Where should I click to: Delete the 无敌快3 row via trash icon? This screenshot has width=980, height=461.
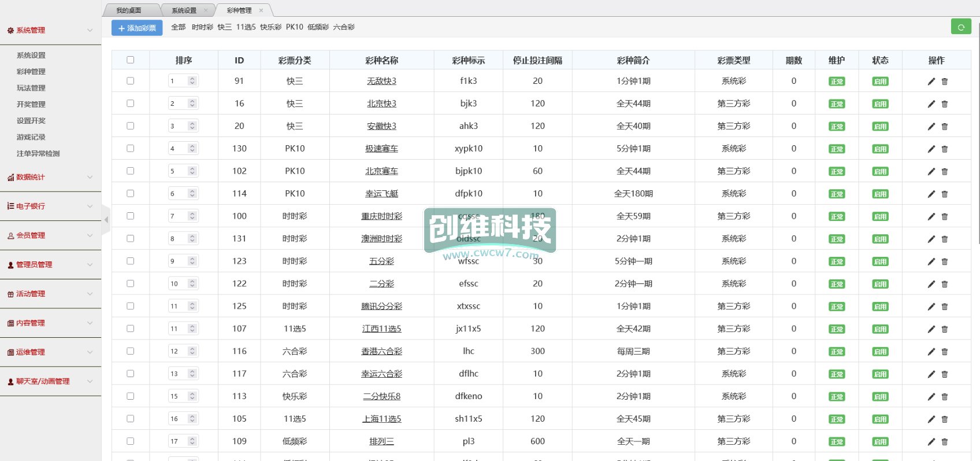(945, 82)
